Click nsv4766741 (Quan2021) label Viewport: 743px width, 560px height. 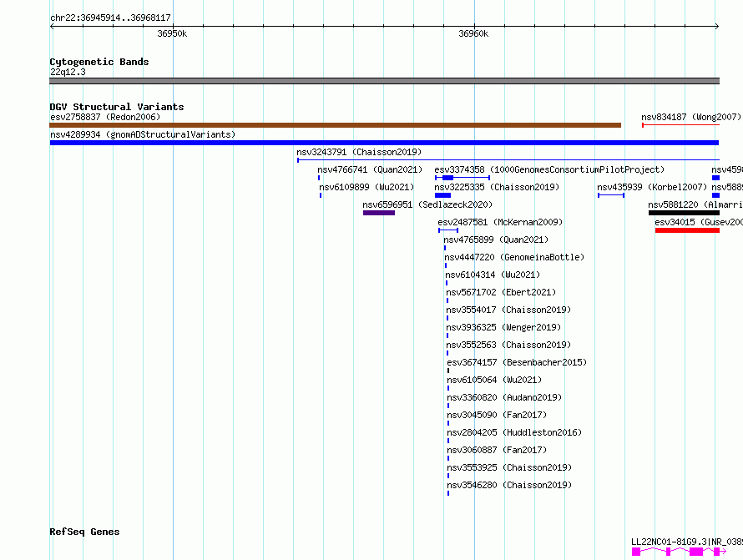(x=370, y=169)
